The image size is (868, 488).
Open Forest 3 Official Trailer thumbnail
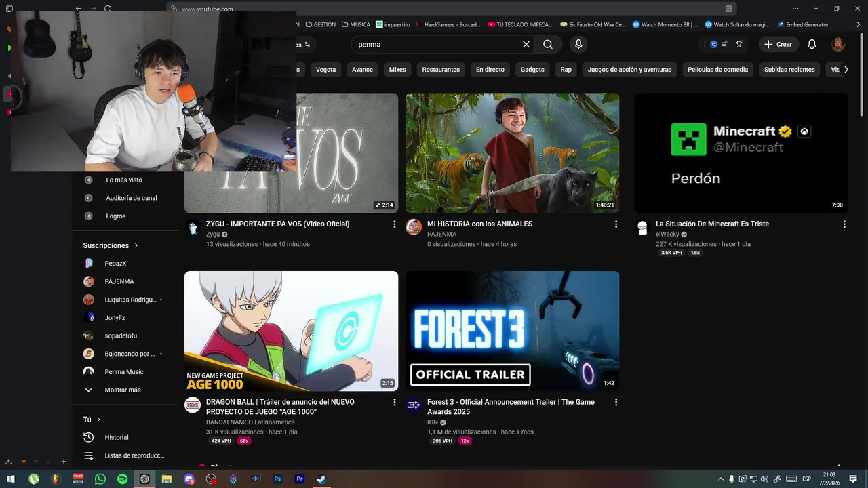512,331
